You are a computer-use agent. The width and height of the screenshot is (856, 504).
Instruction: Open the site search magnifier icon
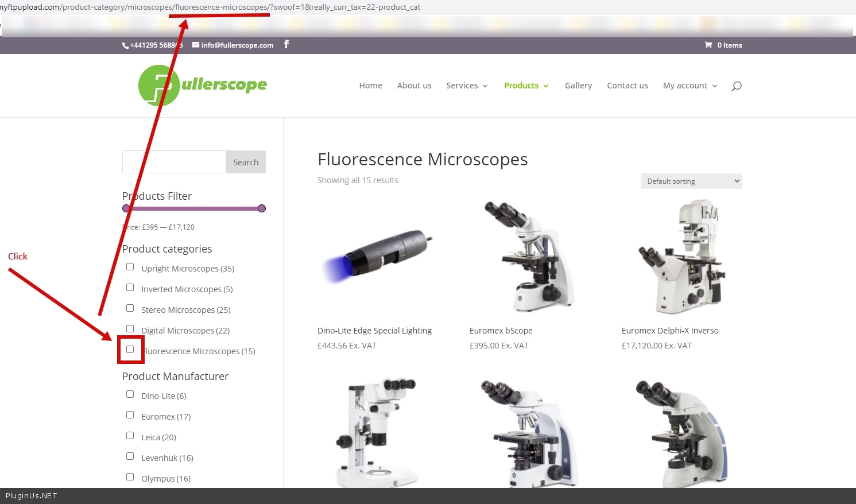point(737,86)
